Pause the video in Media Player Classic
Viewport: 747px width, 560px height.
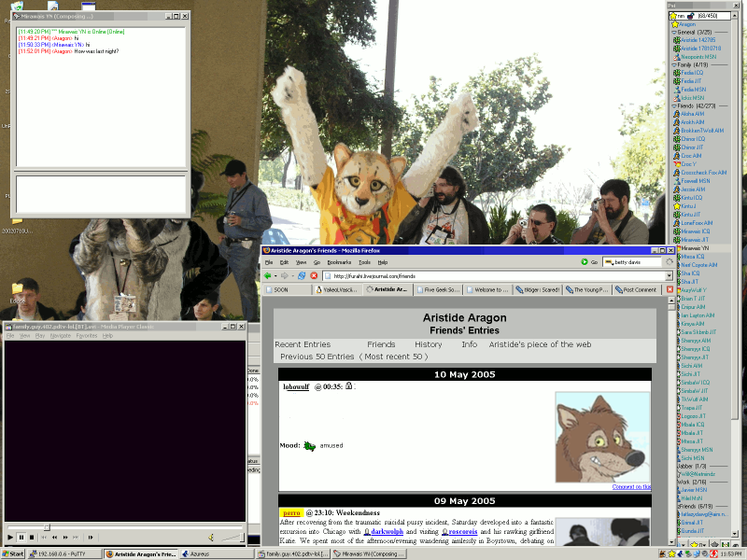[21, 538]
